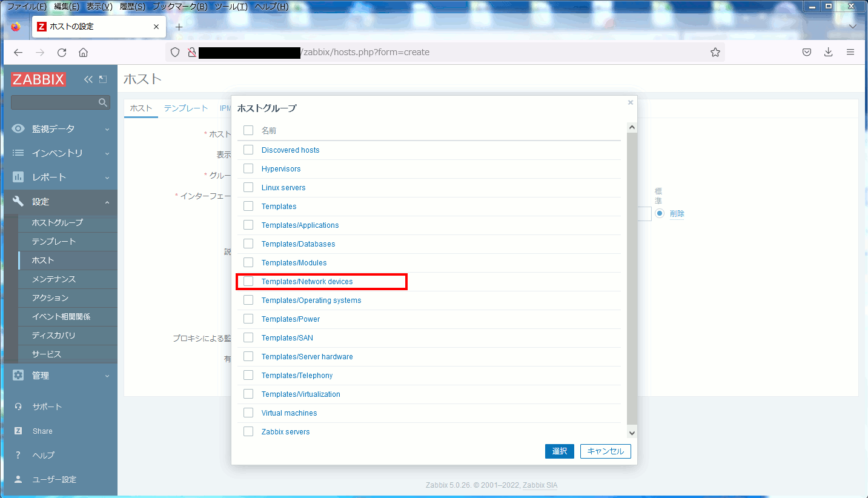
Task: Open browser home page icon
Action: [x=84, y=52]
